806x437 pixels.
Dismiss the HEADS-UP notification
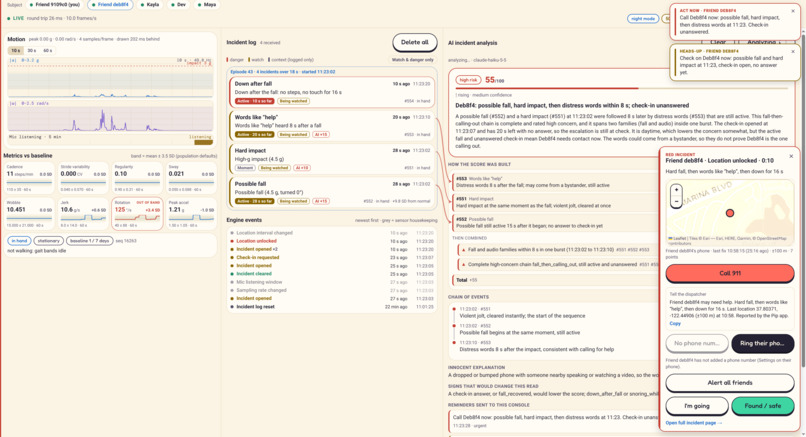(x=793, y=51)
